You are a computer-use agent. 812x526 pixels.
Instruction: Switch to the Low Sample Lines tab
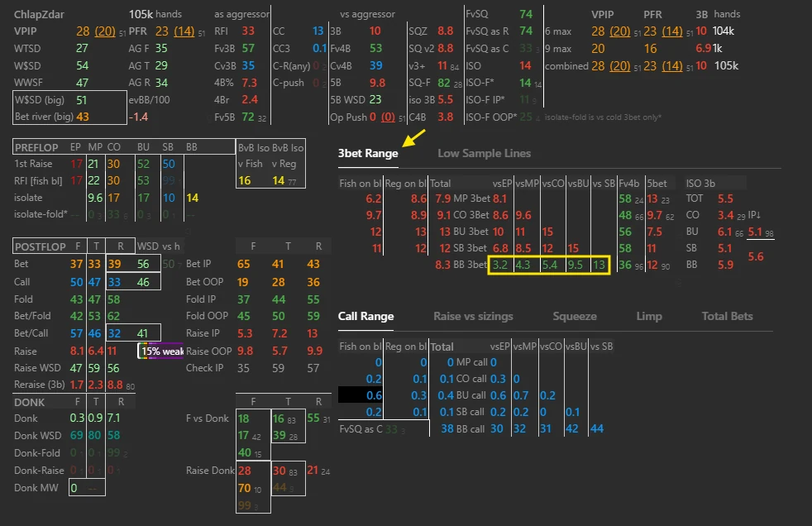[x=484, y=153]
